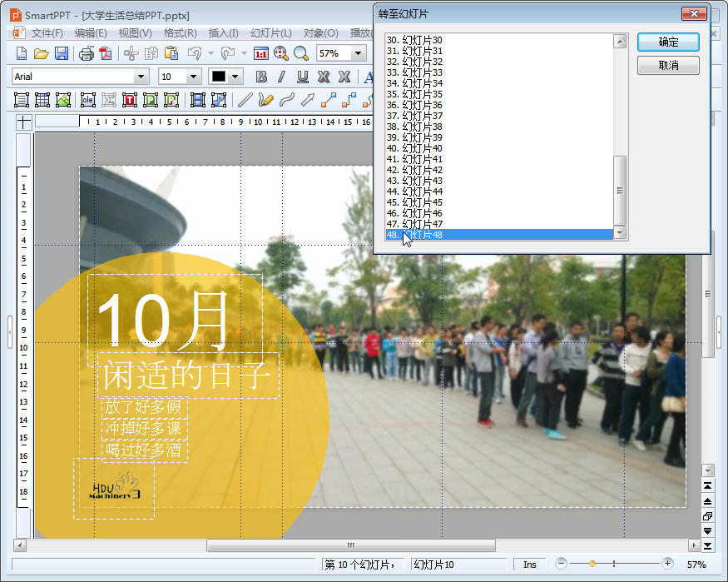The image size is (728, 582).
Task: Open the 对象(O) menu
Action: pyautogui.click(x=321, y=33)
